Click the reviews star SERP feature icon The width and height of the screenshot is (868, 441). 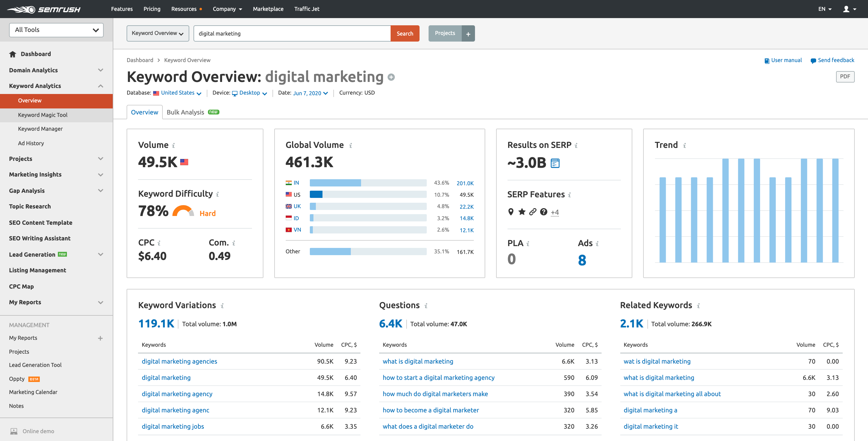point(522,211)
